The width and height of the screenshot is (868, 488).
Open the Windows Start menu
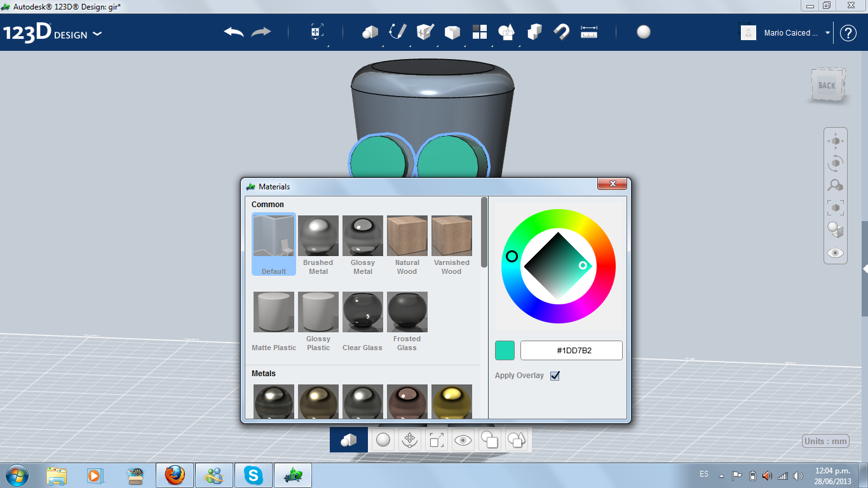(17, 475)
